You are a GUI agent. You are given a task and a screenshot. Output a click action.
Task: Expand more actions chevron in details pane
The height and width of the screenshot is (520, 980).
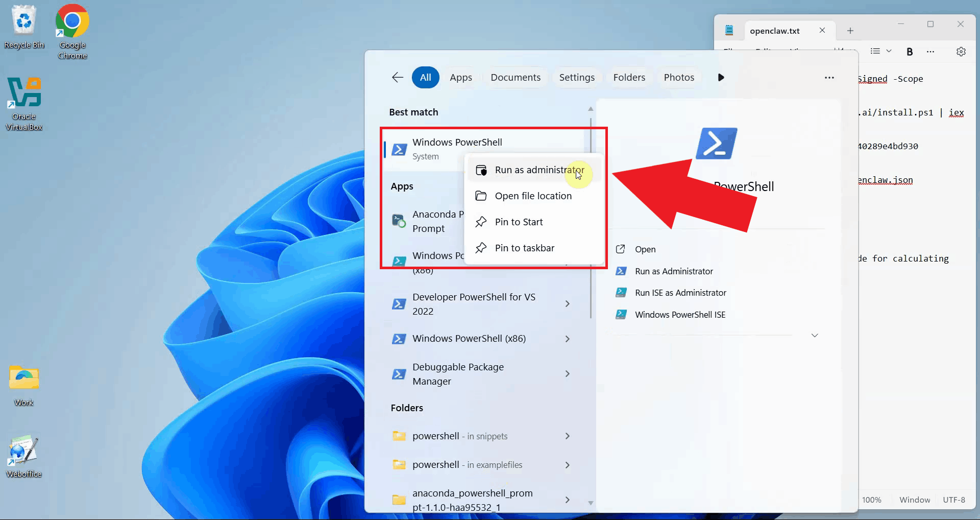[x=815, y=336]
